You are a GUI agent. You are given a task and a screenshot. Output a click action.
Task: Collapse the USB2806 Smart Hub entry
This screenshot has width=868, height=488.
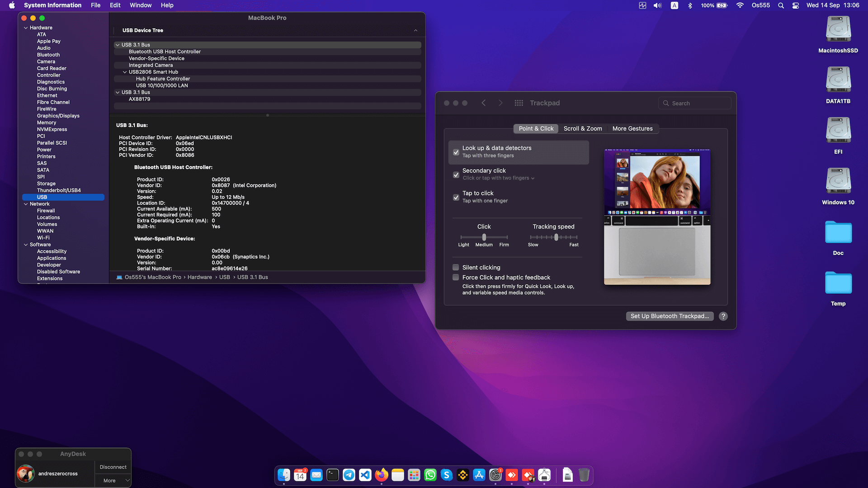tap(125, 71)
